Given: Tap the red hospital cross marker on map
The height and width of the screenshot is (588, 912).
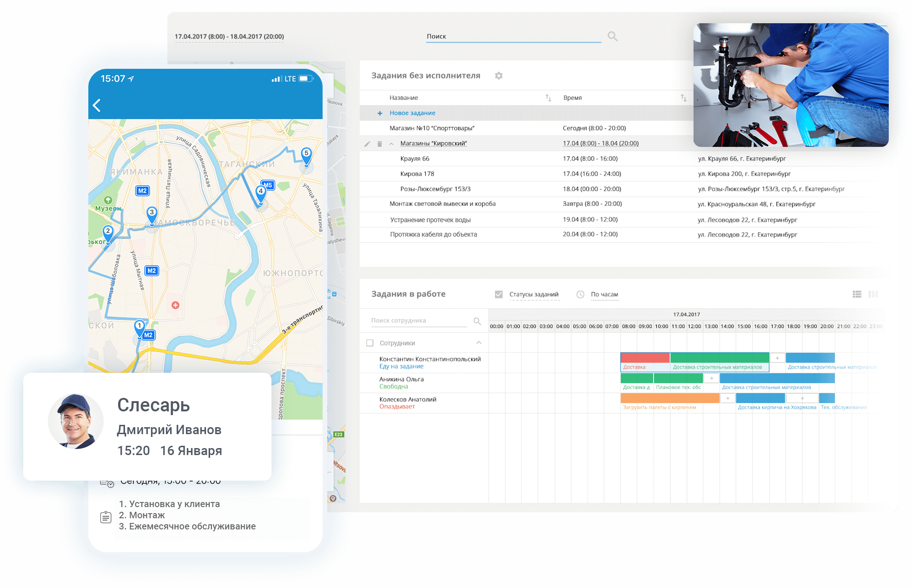Looking at the screenshot, I should [175, 305].
